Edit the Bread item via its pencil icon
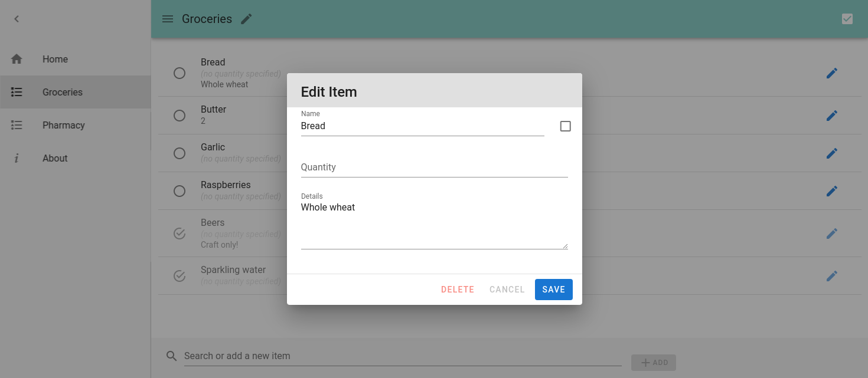 click(832, 73)
